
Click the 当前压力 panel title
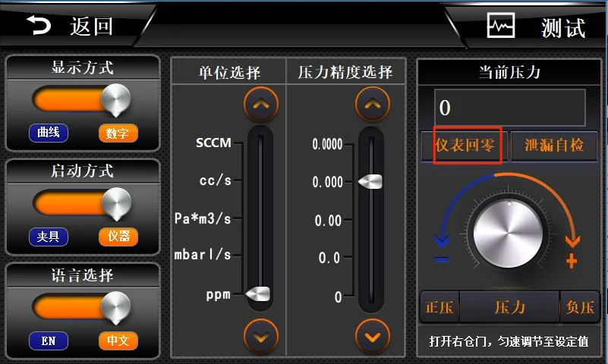(x=509, y=72)
